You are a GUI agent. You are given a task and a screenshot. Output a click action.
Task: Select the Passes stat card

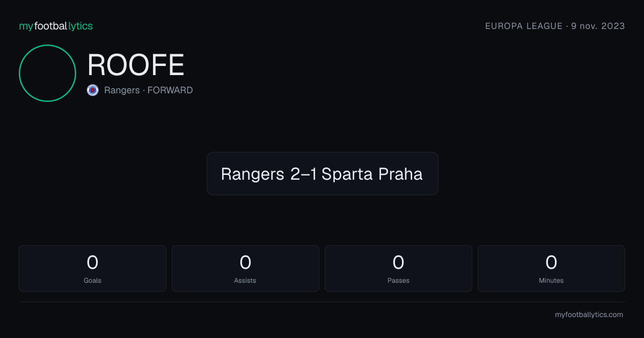pos(398,268)
